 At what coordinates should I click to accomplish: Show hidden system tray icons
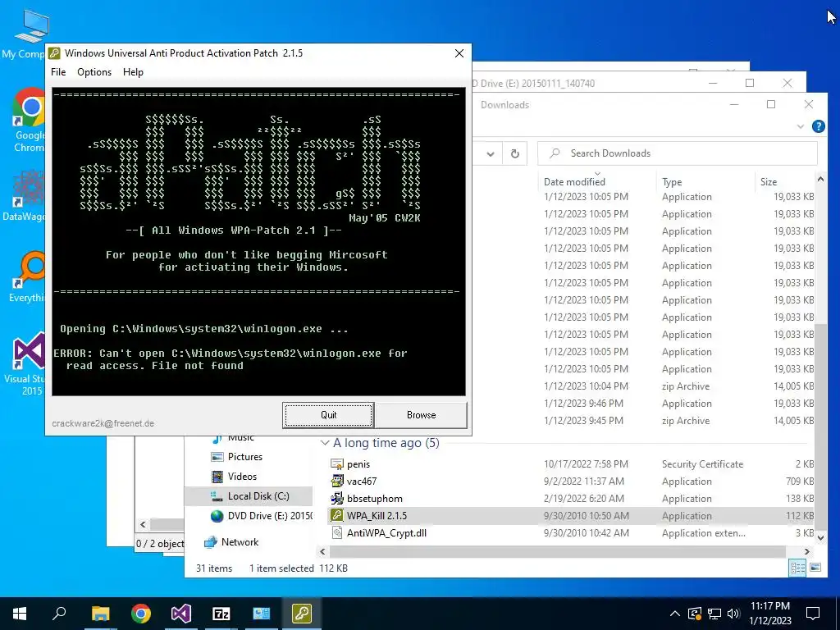(675, 614)
